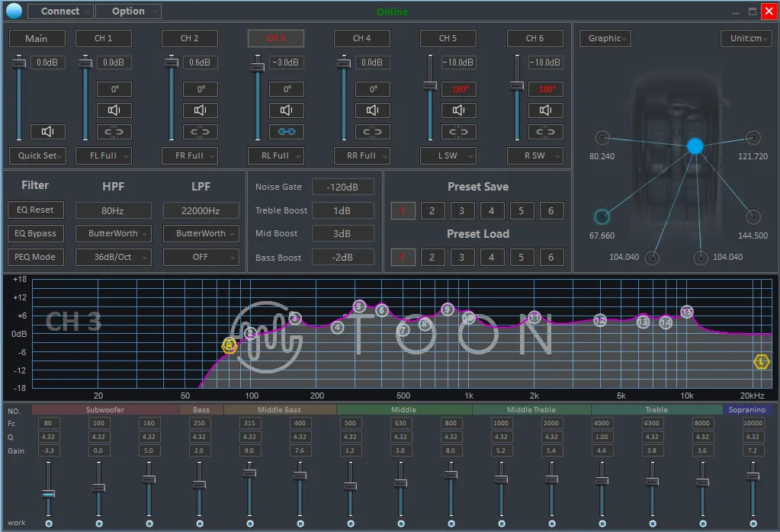780x532 pixels.
Task: Mute CH 1 using its speaker icon
Action: tap(114, 111)
